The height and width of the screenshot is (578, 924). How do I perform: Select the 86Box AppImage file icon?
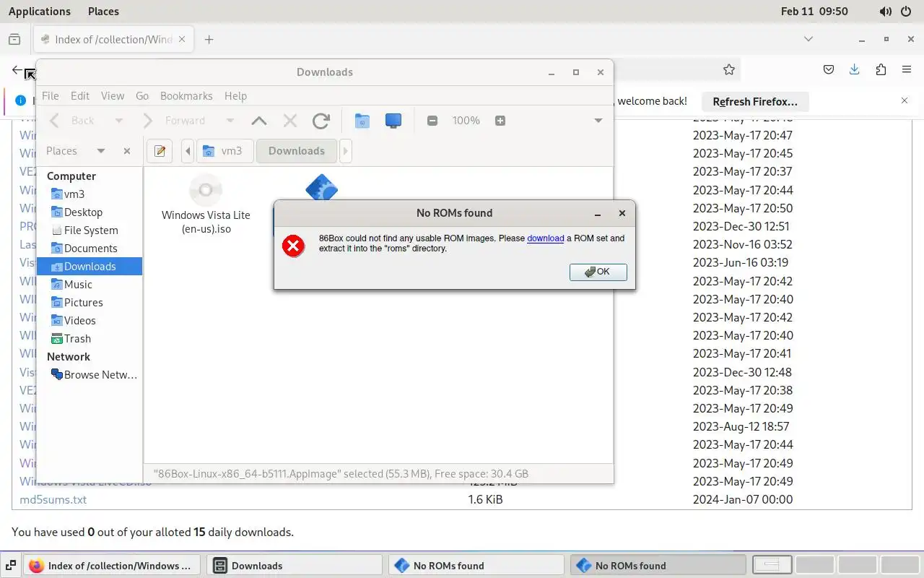point(322,186)
